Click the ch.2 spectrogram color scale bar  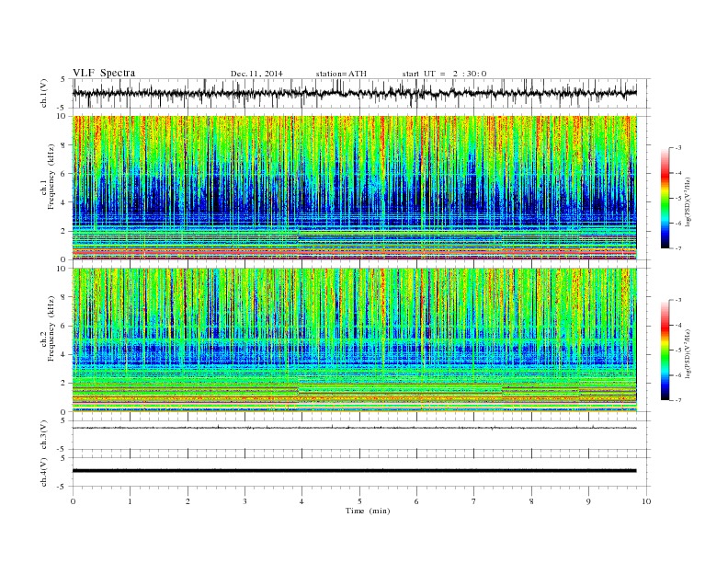click(x=665, y=350)
